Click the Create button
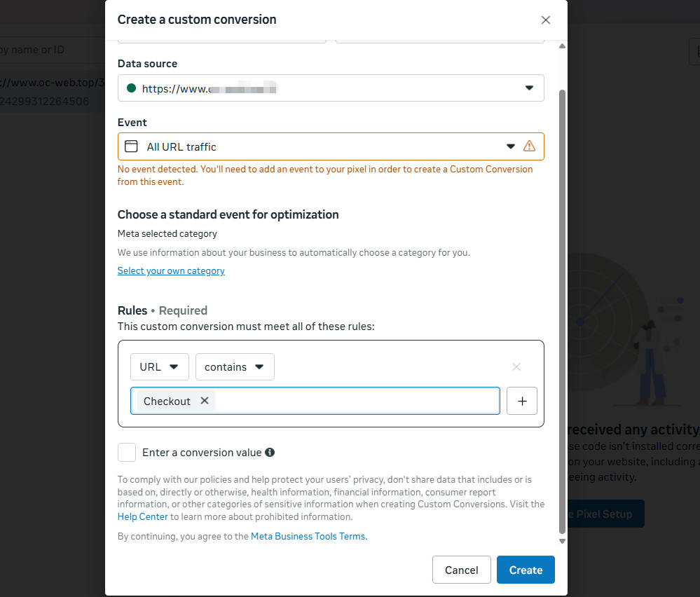This screenshot has height=597, width=700. 526,570
